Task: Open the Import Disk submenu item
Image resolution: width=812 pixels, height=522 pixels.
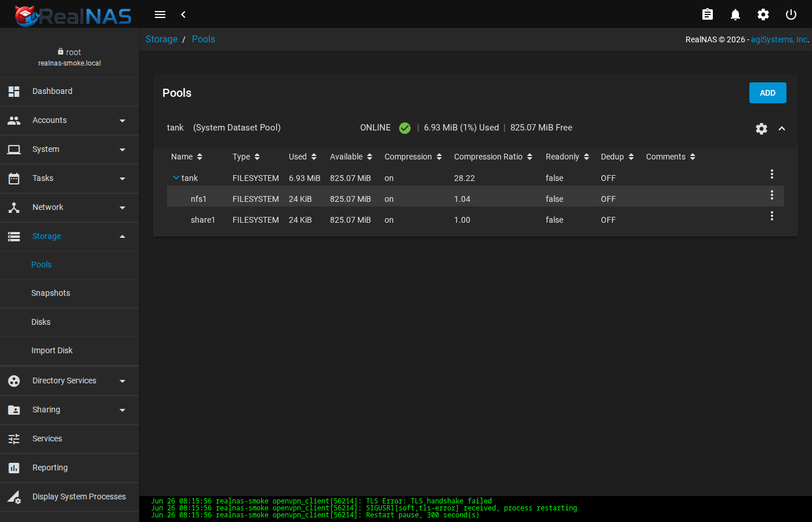Action: tap(70, 351)
